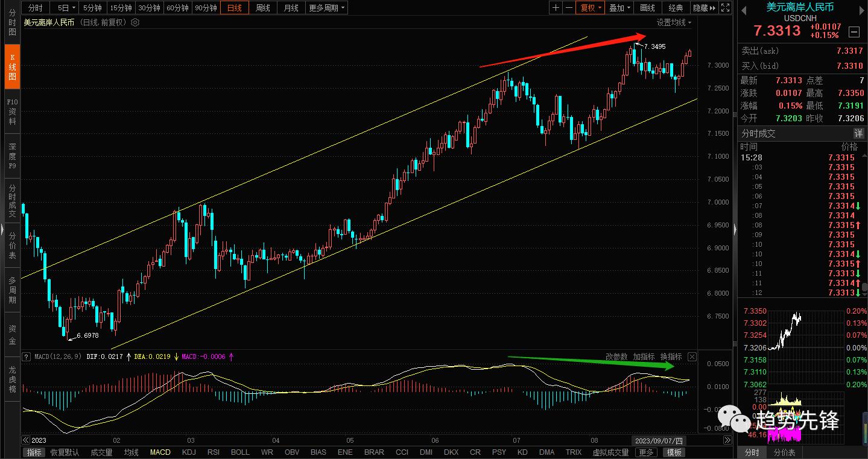Click the zoom-in plus icon
The height and width of the screenshot is (459, 868).
[556, 8]
